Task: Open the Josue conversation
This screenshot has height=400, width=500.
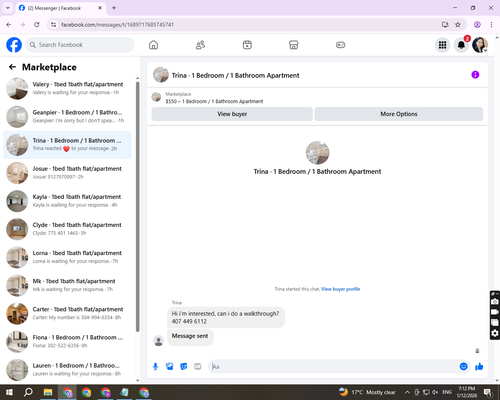Action: pyautogui.click(x=68, y=173)
